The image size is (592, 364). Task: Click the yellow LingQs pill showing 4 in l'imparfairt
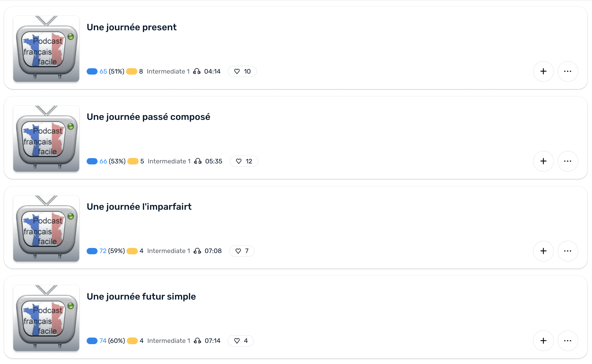click(x=132, y=251)
